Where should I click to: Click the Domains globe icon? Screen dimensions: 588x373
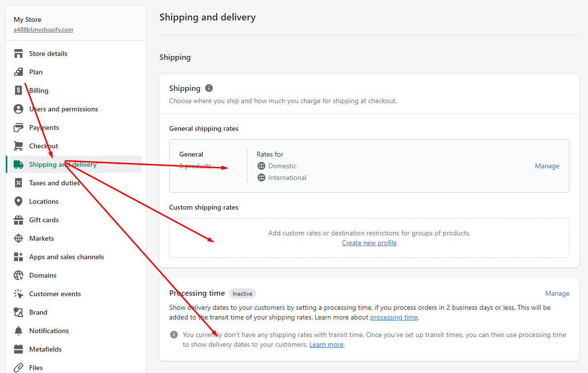coord(18,275)
